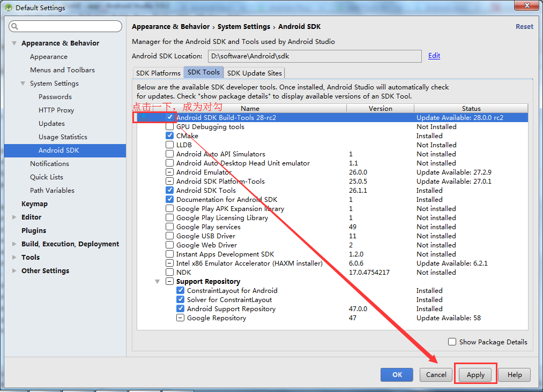Open Plugins settings page
The width and height of the screenshot is (543, 392).
pyautogui.click(x=34, y=231)
